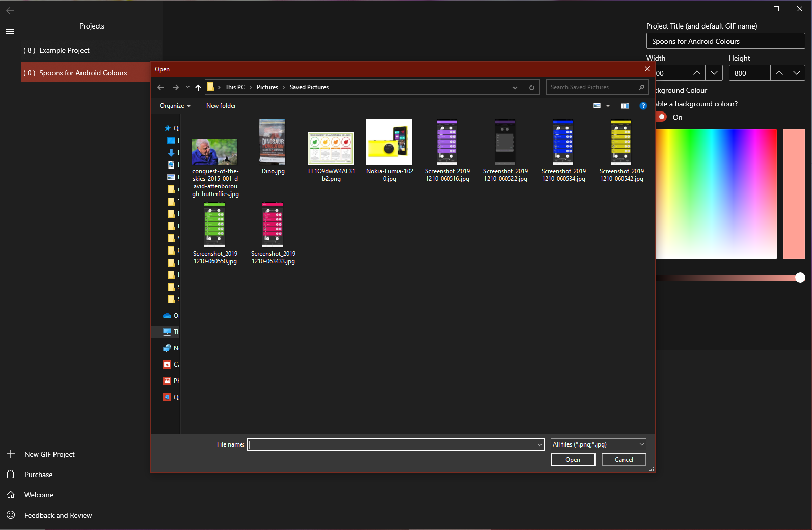
Task: Open the Purchase page
Action: tap(39, 475)
